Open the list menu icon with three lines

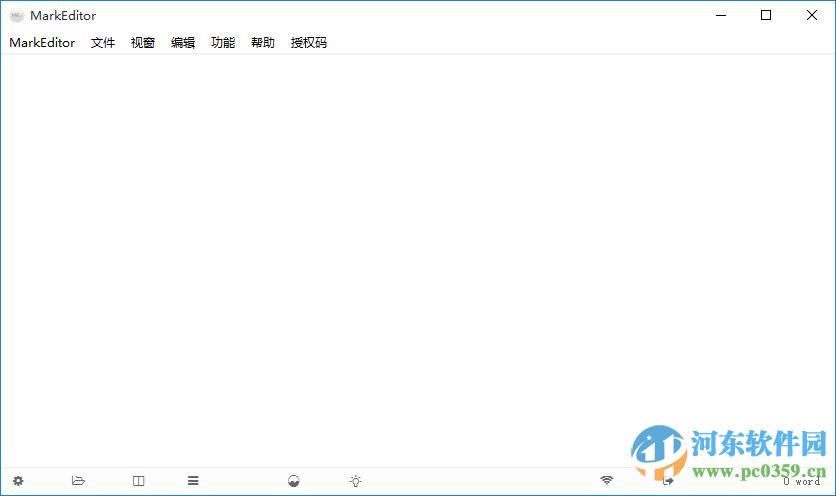tap(193, 481)
